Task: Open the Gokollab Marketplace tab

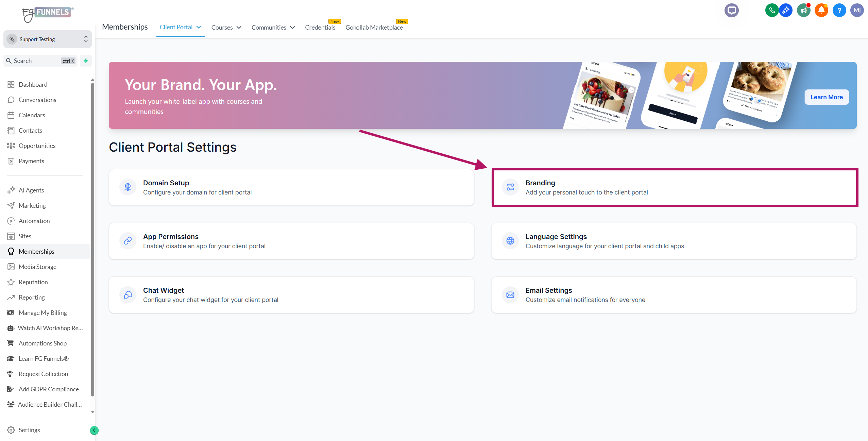Action: pos(374,28)
